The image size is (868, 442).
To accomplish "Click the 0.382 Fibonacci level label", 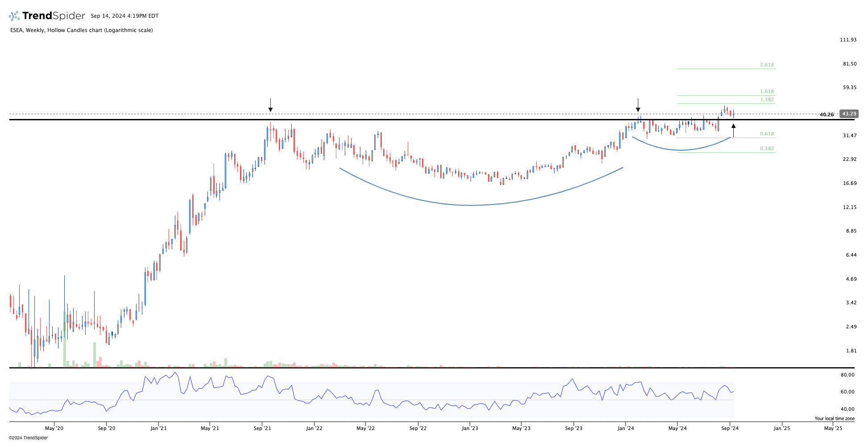I will 767,148.
